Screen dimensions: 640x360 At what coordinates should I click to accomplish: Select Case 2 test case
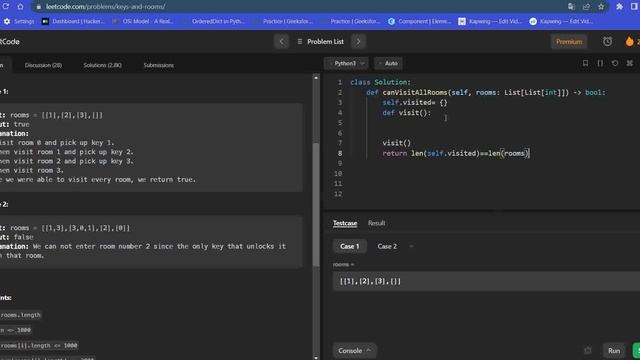point(387,247)
